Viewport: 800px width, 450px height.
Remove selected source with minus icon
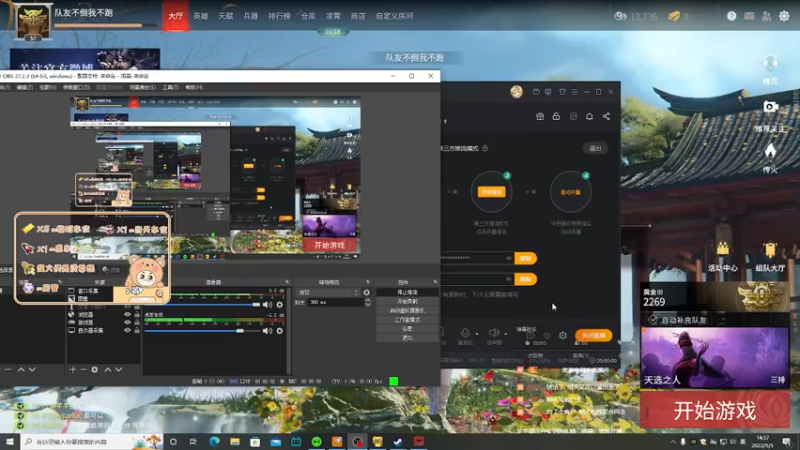tap(83, 369)
